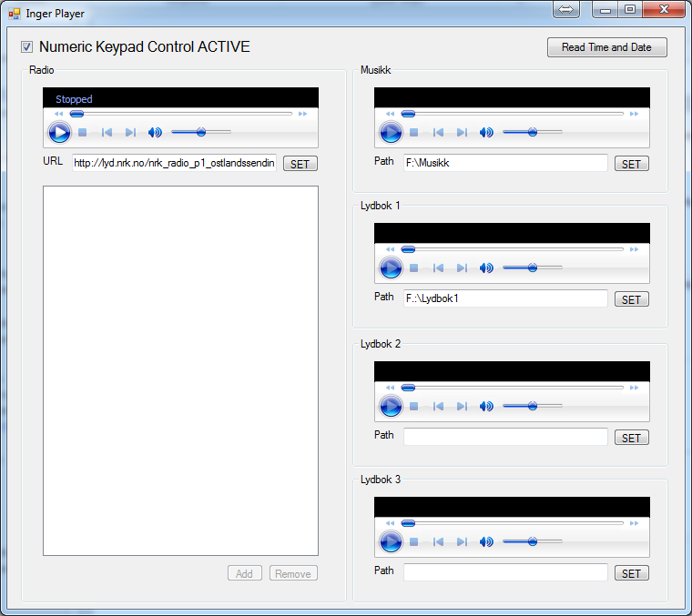Screen dimensions: 692x616
Task: Mute the Lydbok 1 player
Action: pos(486,268)
